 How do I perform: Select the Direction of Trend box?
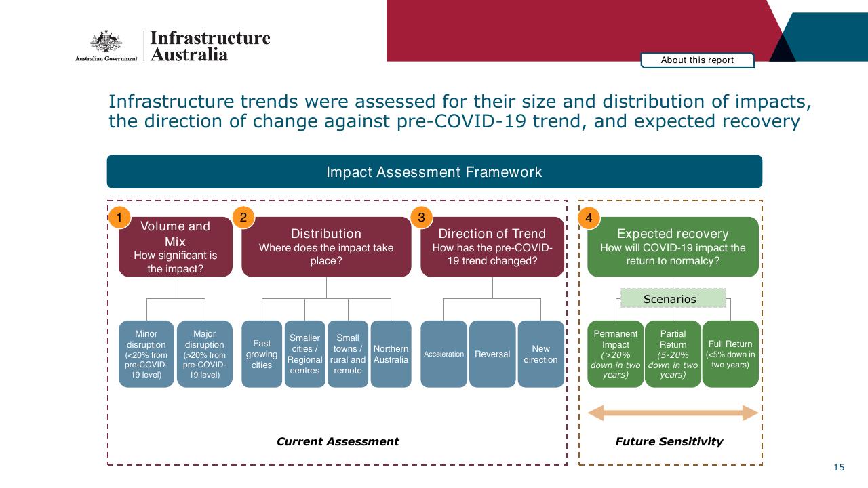pos(492,247)
